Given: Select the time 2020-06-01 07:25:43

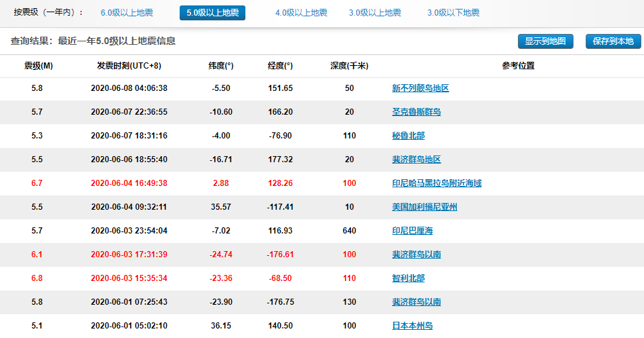Looking at the screenshot, I should pos(129,302).
